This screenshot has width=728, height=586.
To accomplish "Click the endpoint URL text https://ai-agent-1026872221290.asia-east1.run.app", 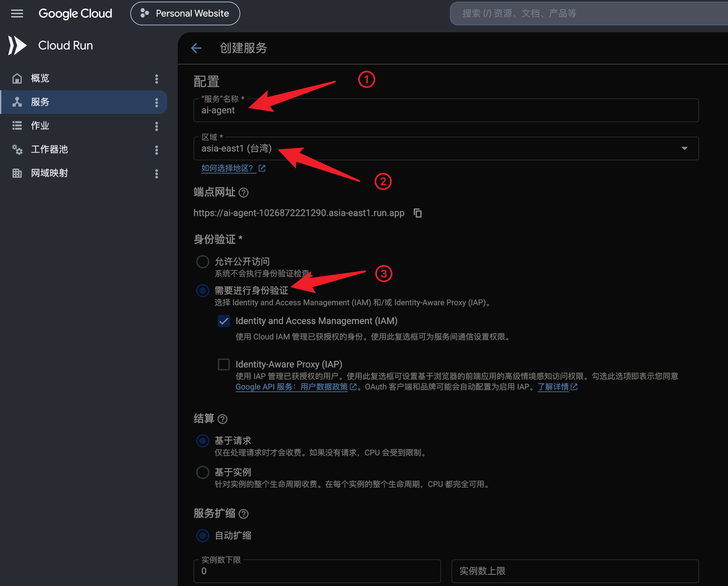I will 299,213.
